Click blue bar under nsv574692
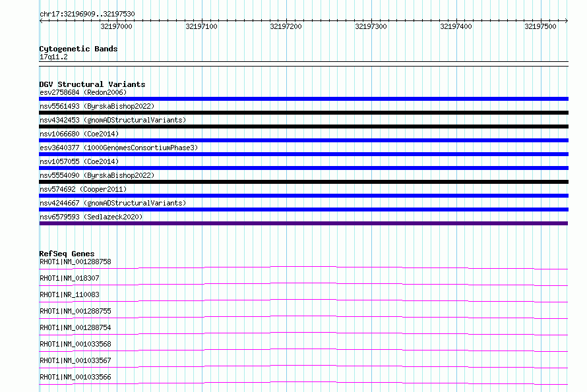 coord(303,196)
